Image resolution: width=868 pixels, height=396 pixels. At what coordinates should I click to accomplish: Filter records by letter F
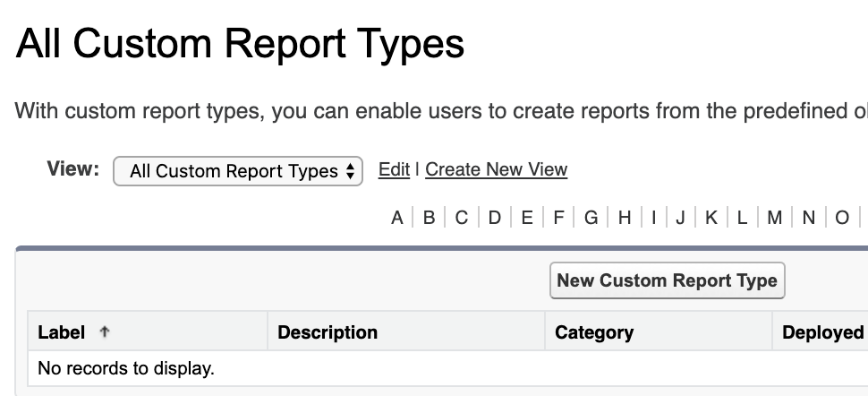tap(557, 218)
